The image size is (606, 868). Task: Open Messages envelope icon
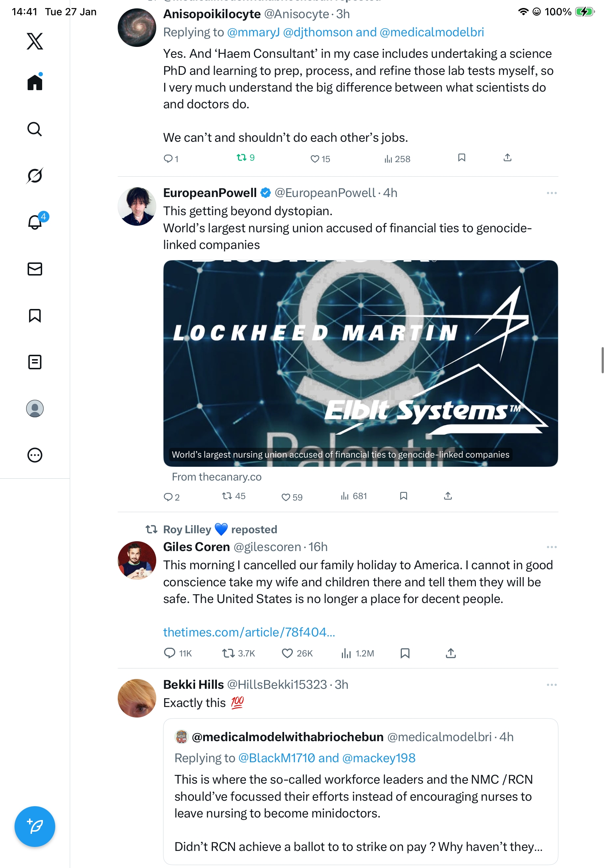(x=35, y=269)
